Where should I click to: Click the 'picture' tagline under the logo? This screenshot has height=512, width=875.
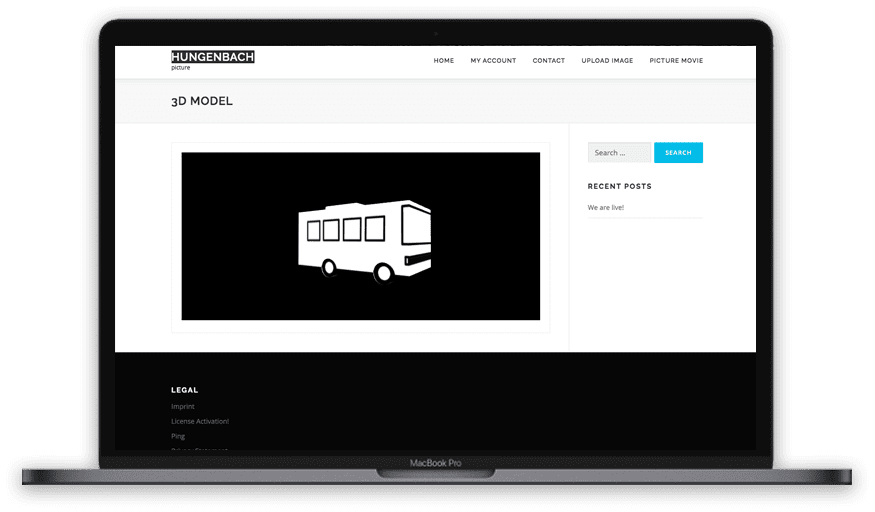coord(180,67)
